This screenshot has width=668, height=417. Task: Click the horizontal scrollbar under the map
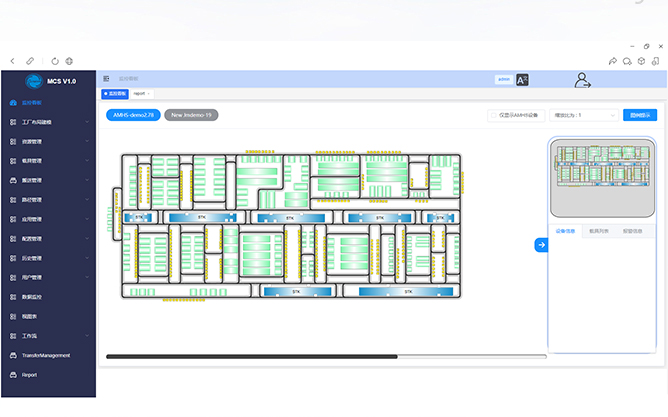tap(326, 357)
